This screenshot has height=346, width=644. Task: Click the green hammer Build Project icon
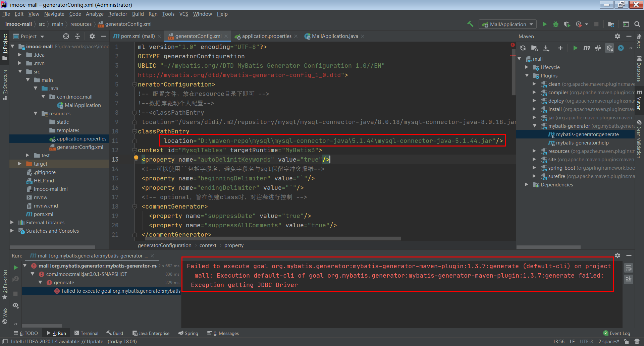[x=470, y=24]
